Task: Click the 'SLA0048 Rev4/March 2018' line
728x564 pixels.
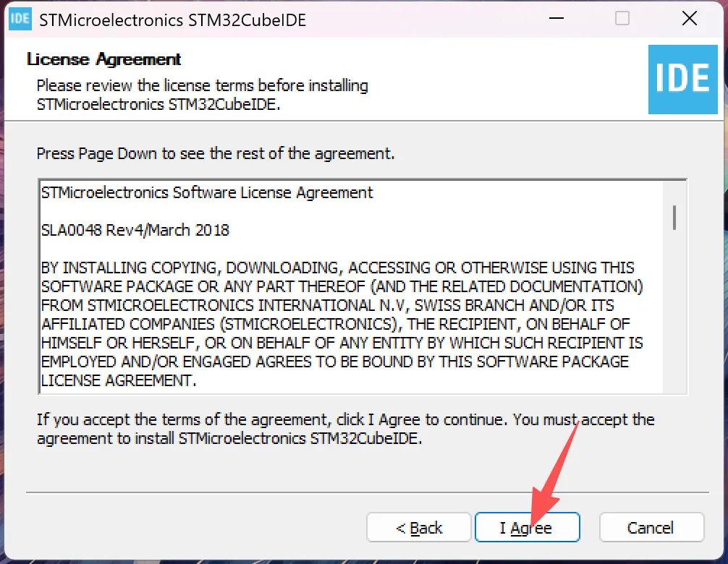Action: tap(135, 230)
